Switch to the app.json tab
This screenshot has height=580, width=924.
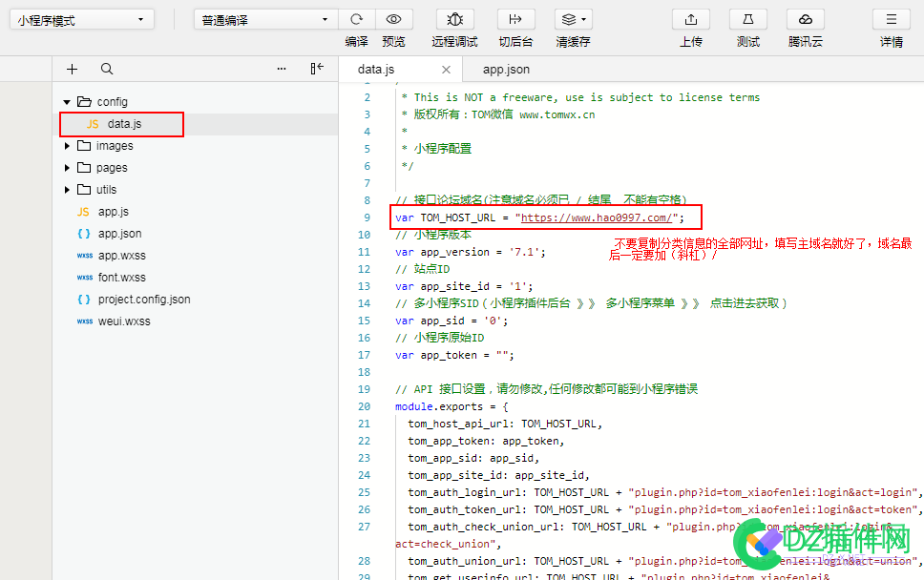pyautogui.click(x=506, y=70)
